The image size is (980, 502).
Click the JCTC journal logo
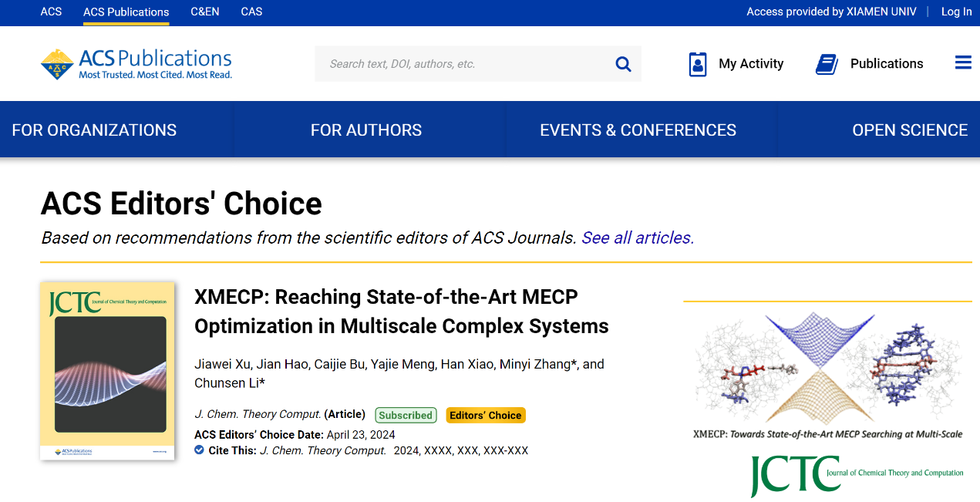point(857,475)
